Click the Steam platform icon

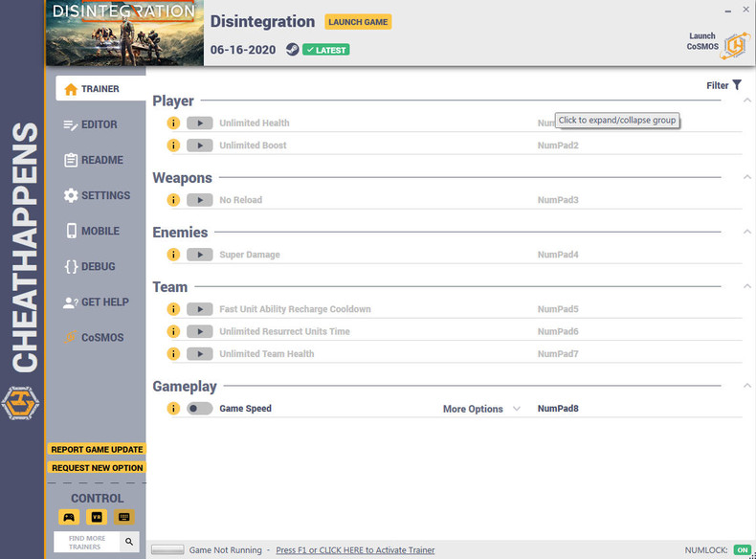[x=292, y=49]
